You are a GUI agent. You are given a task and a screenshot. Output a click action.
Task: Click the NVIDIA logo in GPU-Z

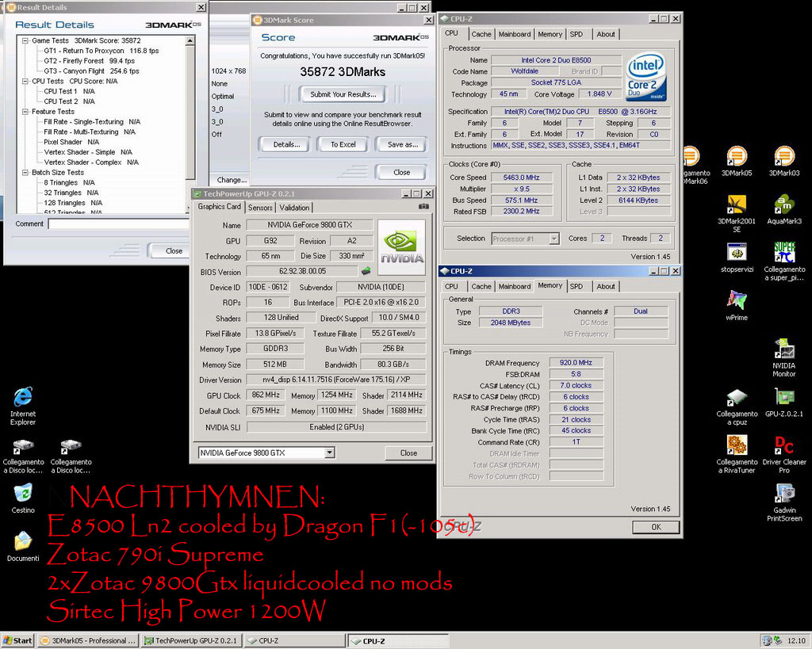pos(402,247)
